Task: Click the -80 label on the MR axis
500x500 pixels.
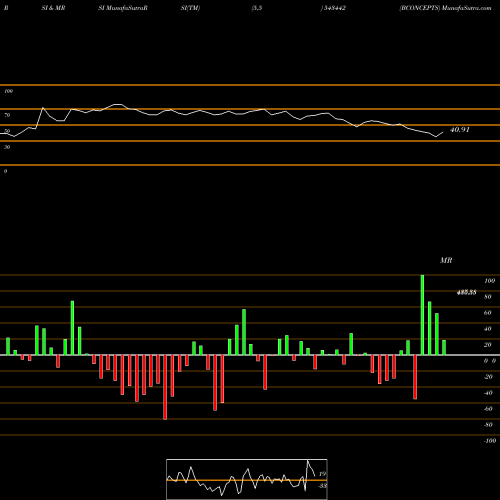Action: coord(488,425)
